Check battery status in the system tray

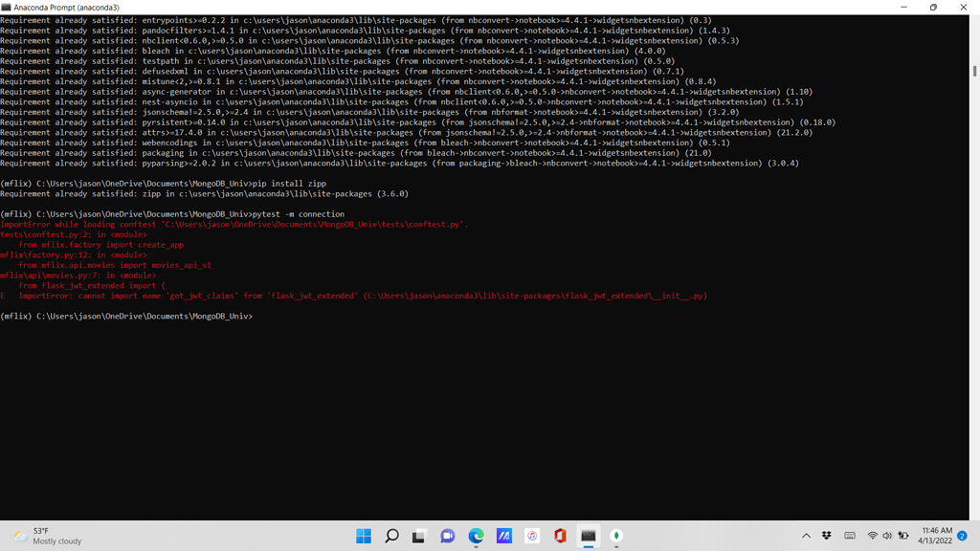coord(902,536)
